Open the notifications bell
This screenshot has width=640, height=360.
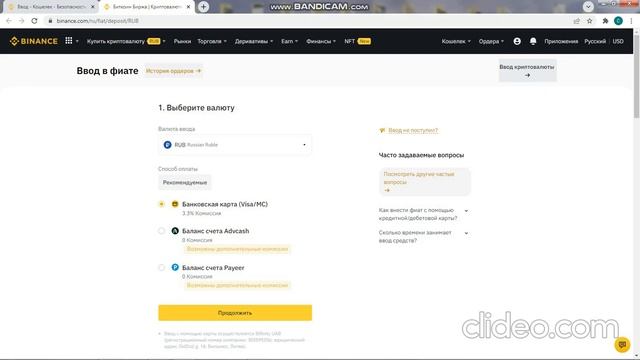click(533, 41)
